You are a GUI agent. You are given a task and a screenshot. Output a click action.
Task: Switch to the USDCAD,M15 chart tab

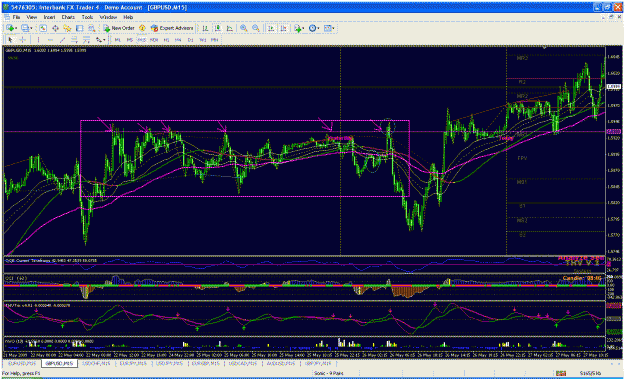tap(243, 363)
